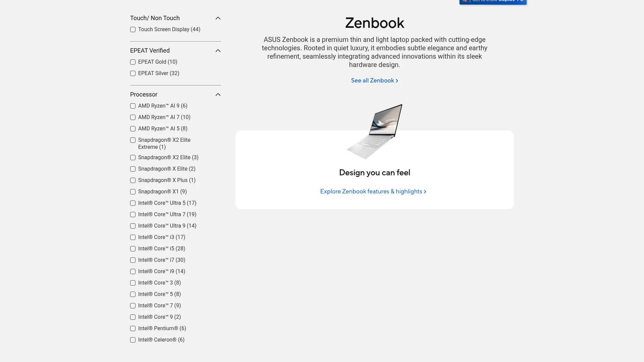Filter by Intel Core Ultra 7
The image size is (644, 362).
point(133,215)
